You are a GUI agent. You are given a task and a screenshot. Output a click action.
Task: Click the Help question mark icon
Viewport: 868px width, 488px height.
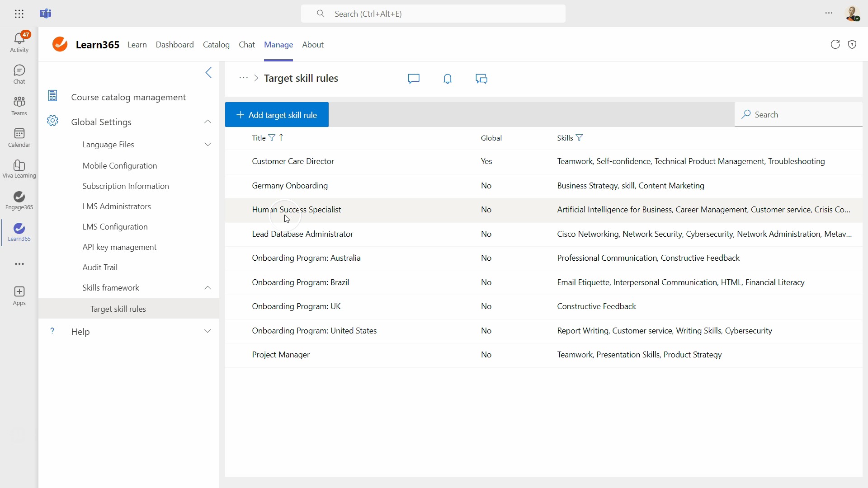pyautogui.click(x=52, y=331)
